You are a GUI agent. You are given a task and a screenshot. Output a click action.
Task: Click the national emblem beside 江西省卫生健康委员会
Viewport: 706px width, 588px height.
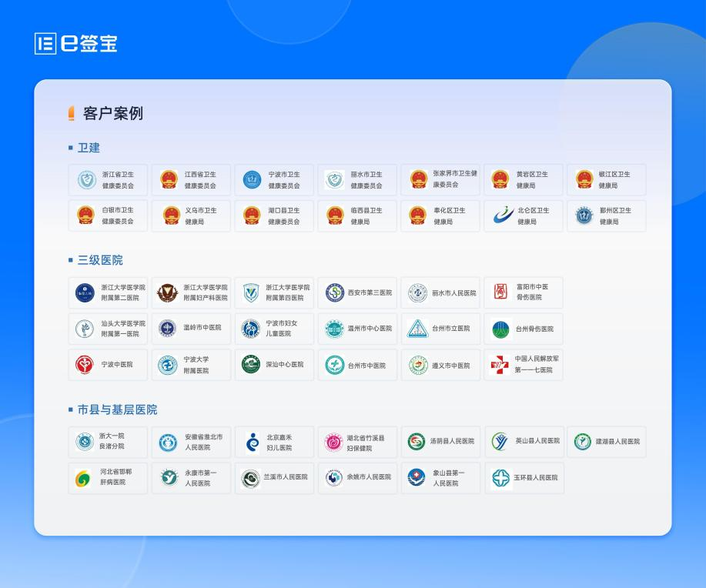point(169,179)
